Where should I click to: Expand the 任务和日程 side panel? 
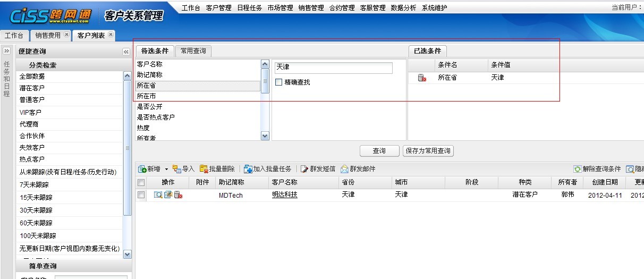[x=7, y=51]
